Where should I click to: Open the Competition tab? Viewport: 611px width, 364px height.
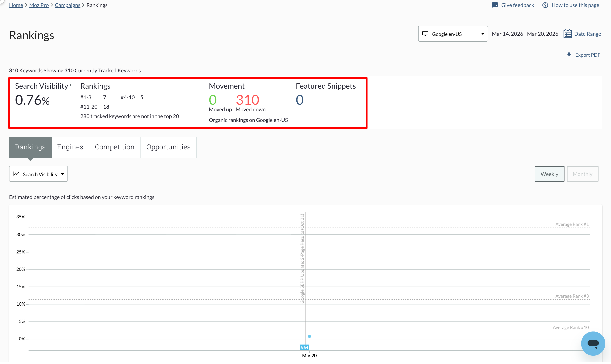pos(115,147)
